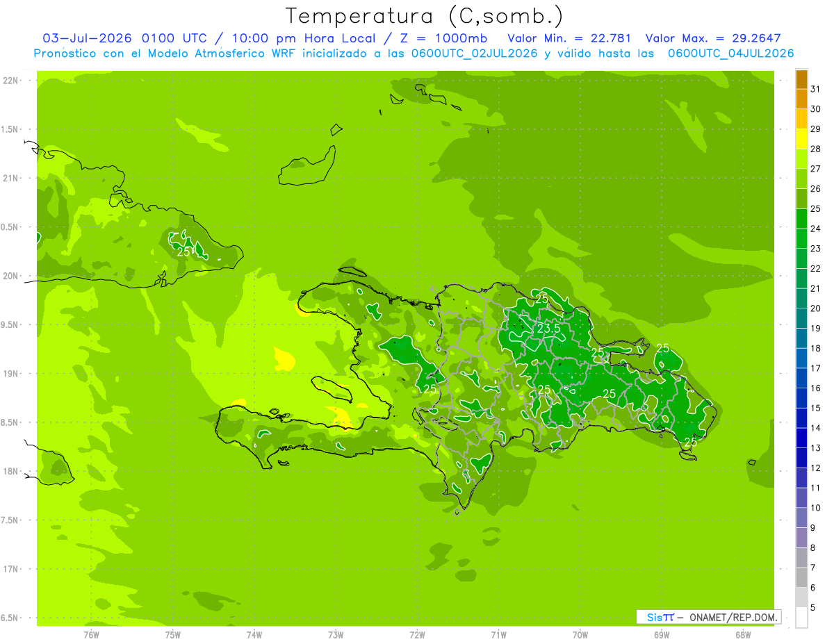Click the '1.5N' latitude tick label
This screenshot has height=644, width=834.
tap(10, 129)
